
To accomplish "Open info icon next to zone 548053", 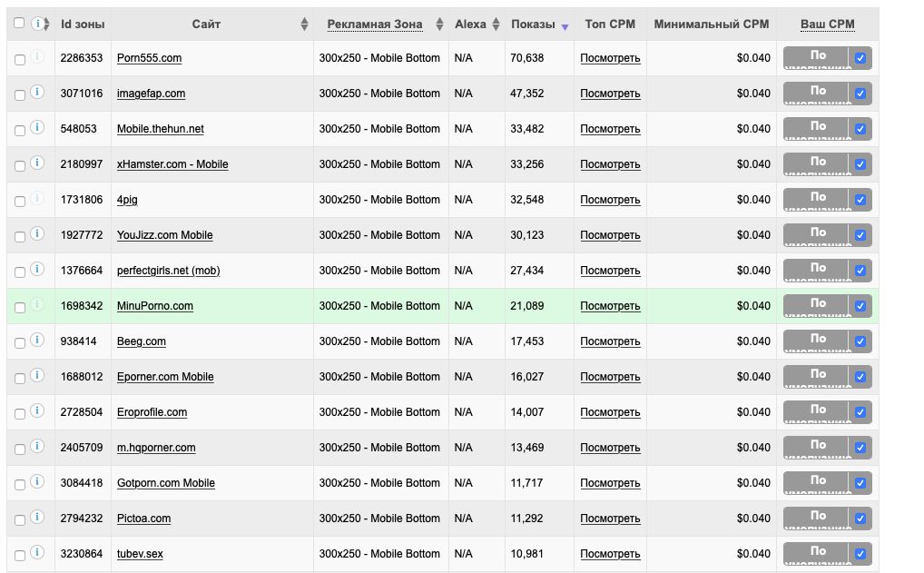I will tap(37, 127).
